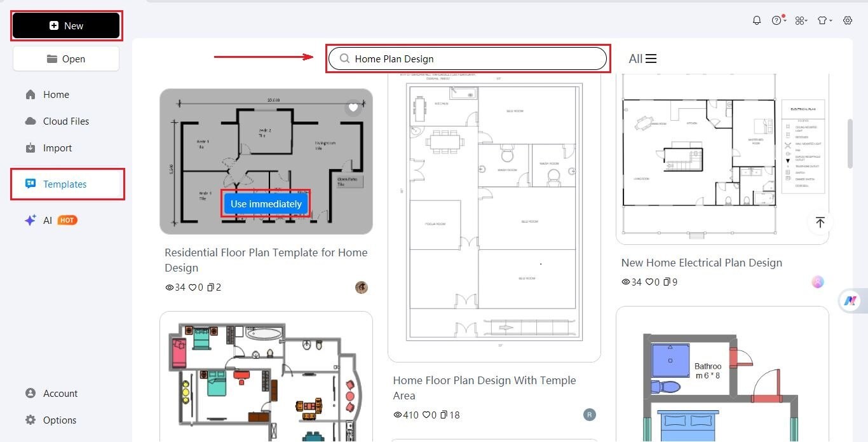
Task: Select Home from the sidebar
Action: pyautogui.click(x=57, y=94)
